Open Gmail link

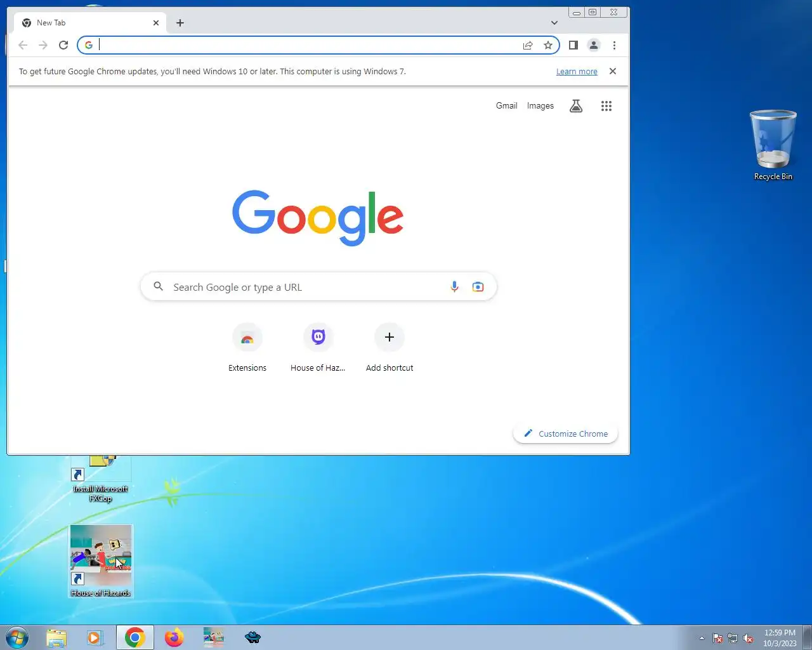coord(506,106)
